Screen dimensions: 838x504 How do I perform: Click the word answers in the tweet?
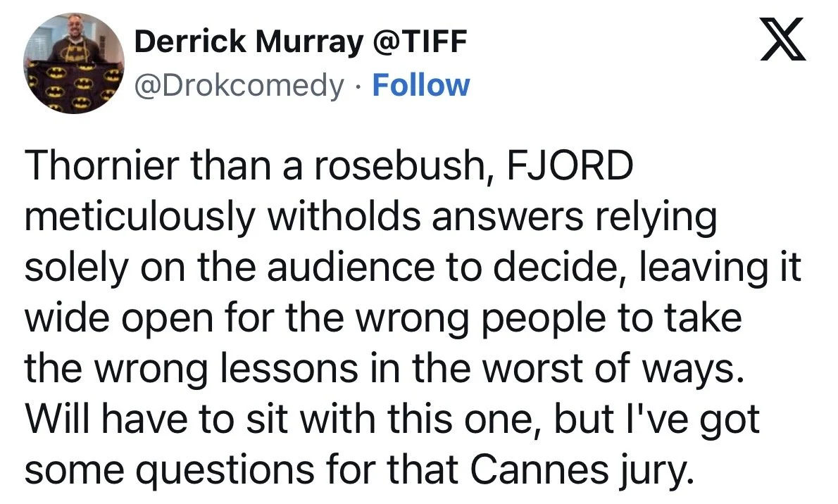[x=508, y=218]
